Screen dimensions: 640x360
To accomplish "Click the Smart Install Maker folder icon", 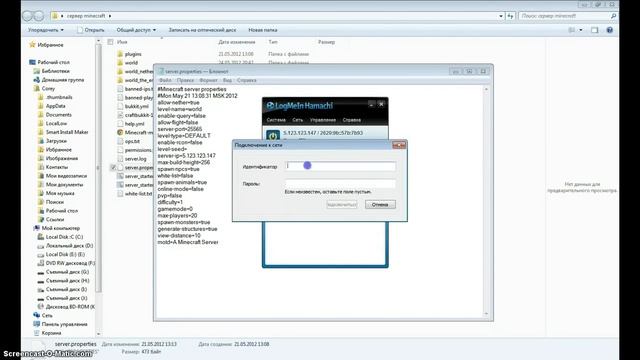I will pos(40,132).
